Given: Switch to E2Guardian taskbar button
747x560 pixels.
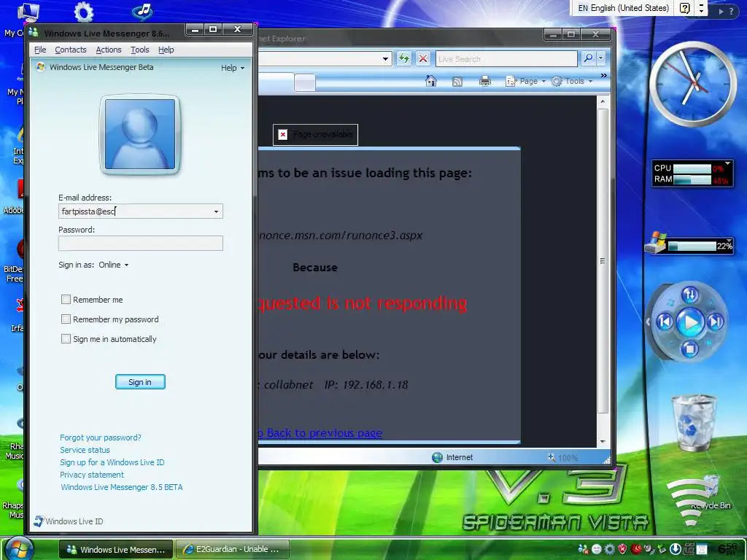Looking at the screenshot, I should (x=232, y=550).
